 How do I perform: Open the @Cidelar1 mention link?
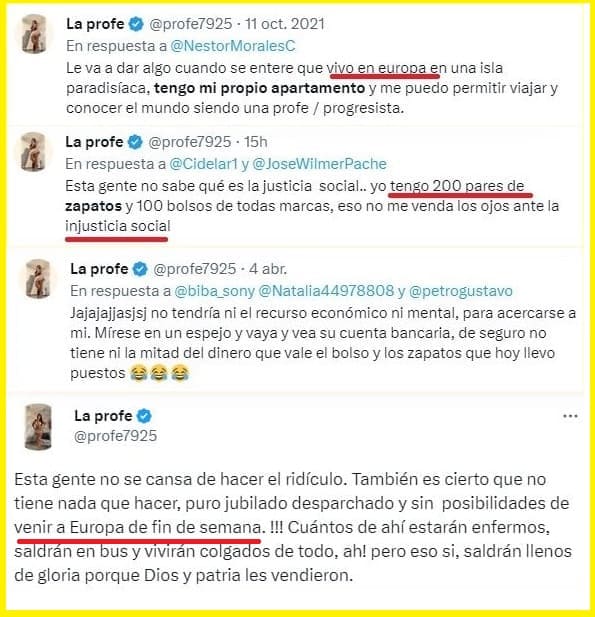pos(203,164)
